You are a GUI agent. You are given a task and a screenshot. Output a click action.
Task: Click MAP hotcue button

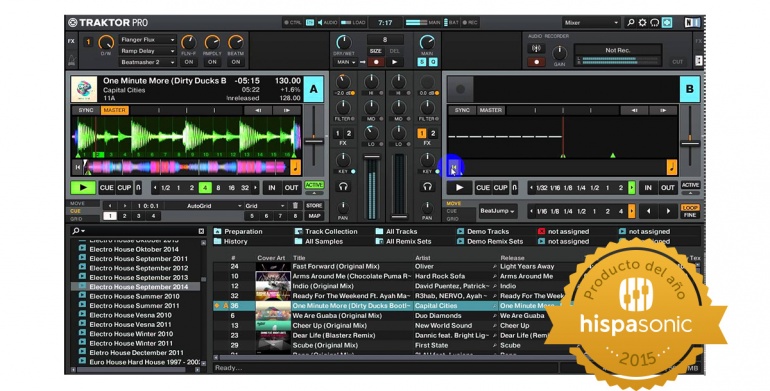[x=314, y=216]
